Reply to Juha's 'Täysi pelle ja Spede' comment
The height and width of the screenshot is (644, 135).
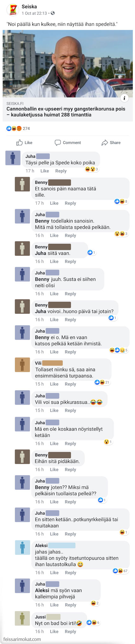61,171
